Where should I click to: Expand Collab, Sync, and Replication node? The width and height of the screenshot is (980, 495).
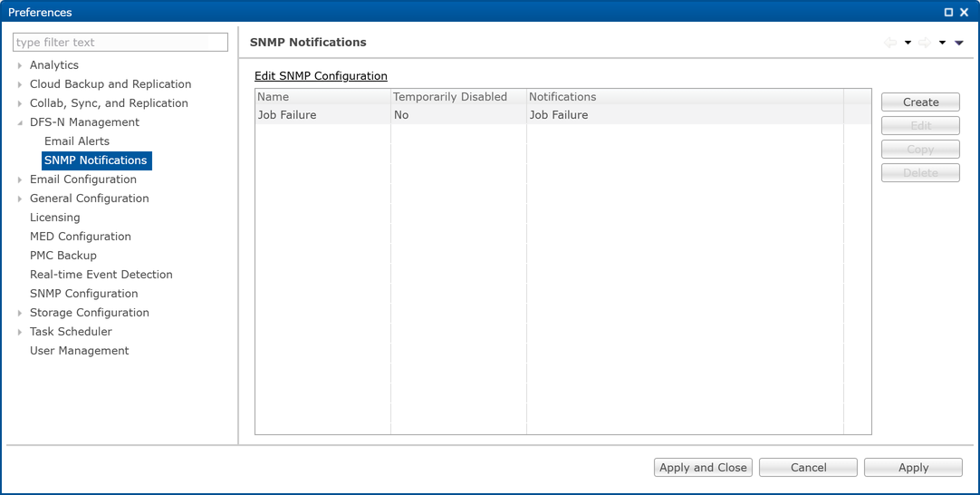click(x=21, y=103)
